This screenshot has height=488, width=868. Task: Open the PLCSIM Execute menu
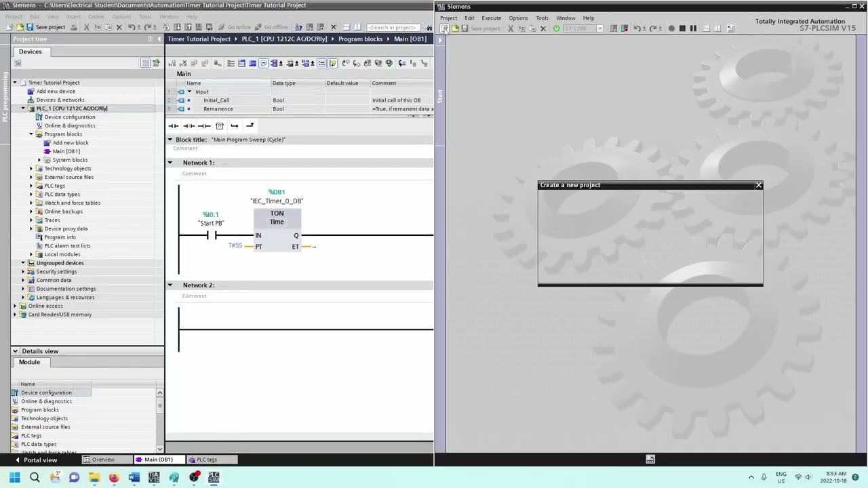(x=491, y=18)
